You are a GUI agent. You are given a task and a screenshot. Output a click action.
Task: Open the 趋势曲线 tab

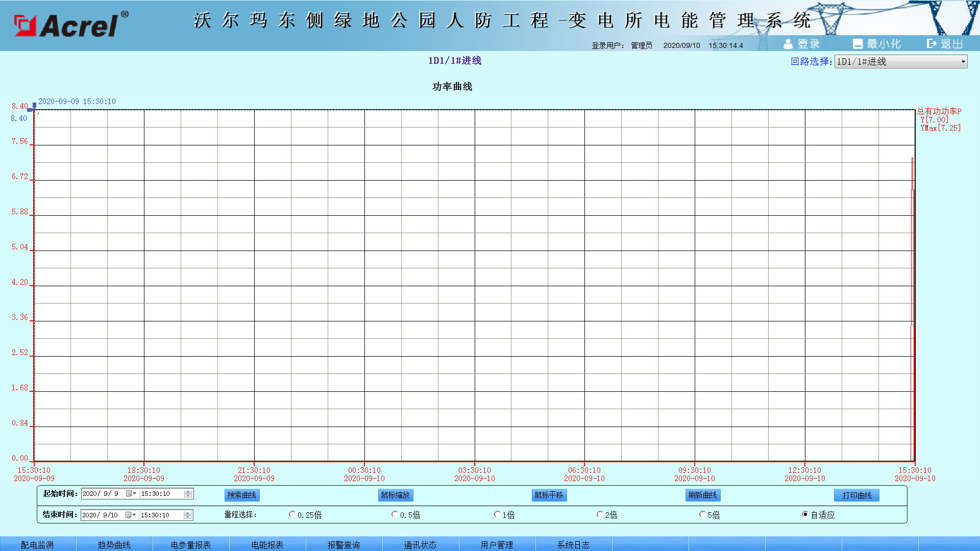tap(114, 544)
